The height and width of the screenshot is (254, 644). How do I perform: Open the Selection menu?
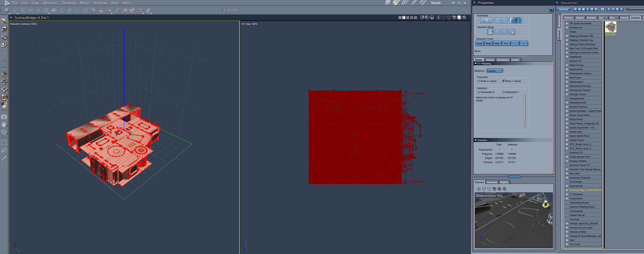point(50,3)
